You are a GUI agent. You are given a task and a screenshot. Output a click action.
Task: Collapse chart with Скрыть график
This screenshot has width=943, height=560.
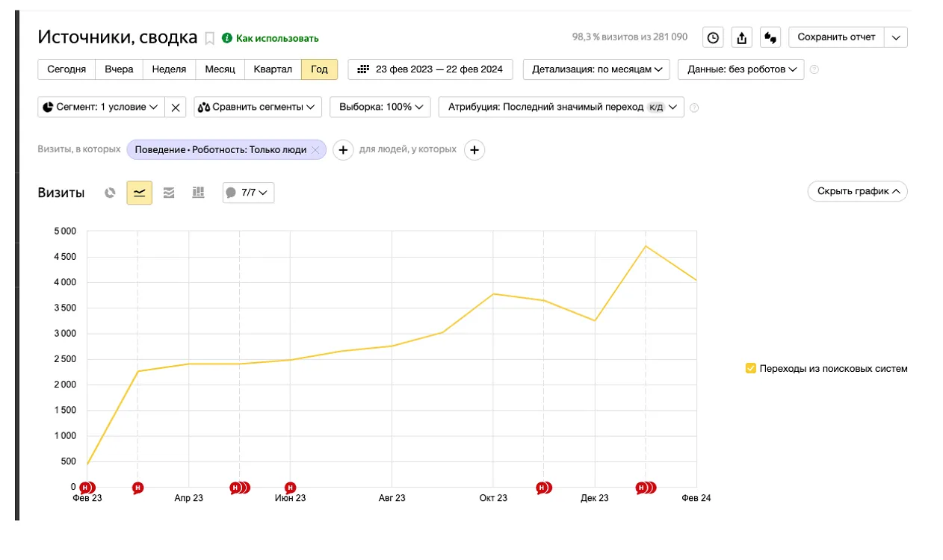tap(857, 192)
